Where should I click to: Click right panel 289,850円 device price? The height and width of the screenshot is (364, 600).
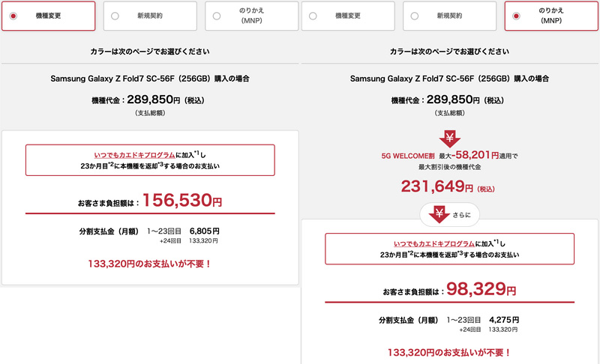(453, 100)
